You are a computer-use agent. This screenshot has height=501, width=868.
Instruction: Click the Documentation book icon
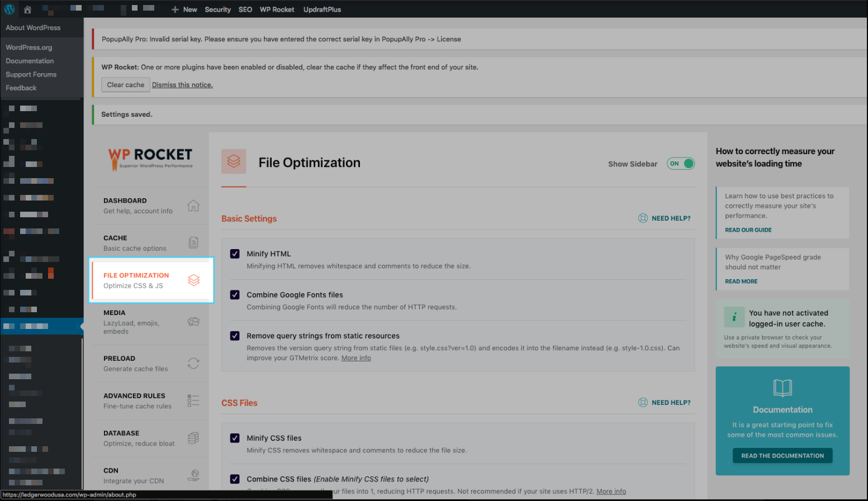click(782, 388)
